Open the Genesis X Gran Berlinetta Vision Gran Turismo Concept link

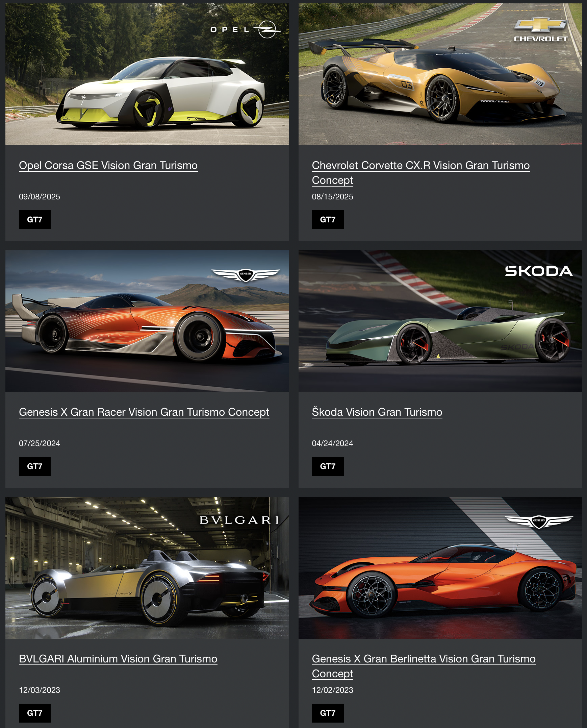424,666
